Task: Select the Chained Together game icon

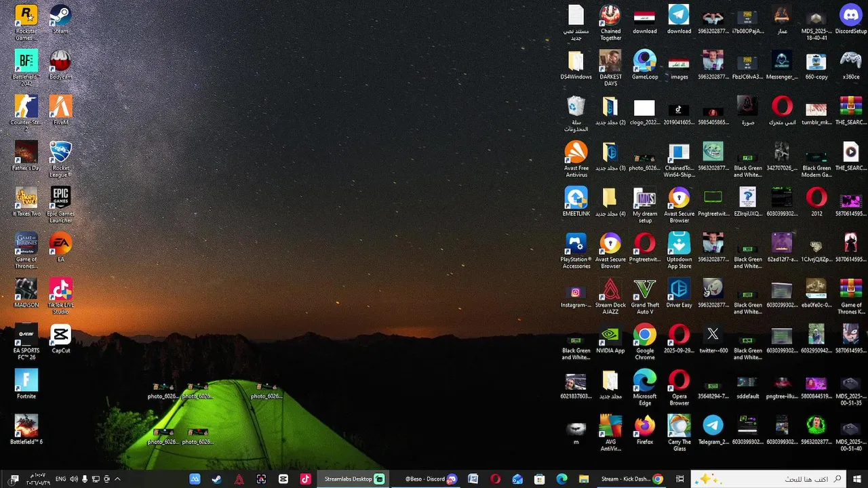Action: pyautogui.click(x=610, y=22)
